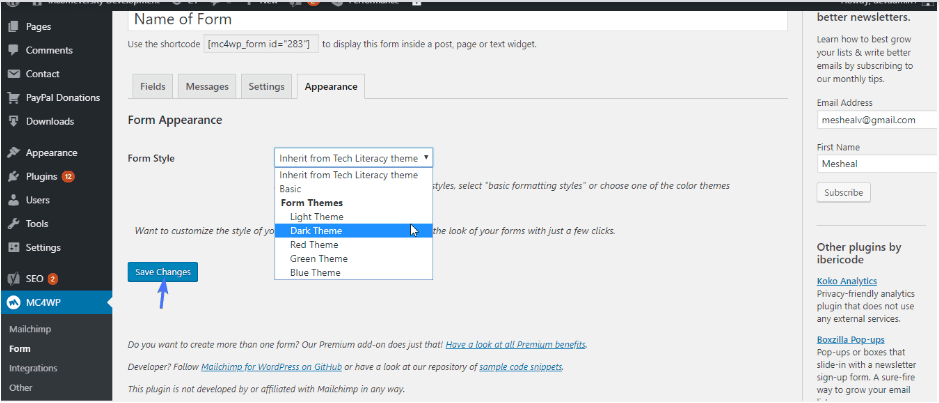Image resolution: width=939 pixels, height=403 pixels.
Task: Click the PayPal Donations cart icon
Action: [14, 98]
